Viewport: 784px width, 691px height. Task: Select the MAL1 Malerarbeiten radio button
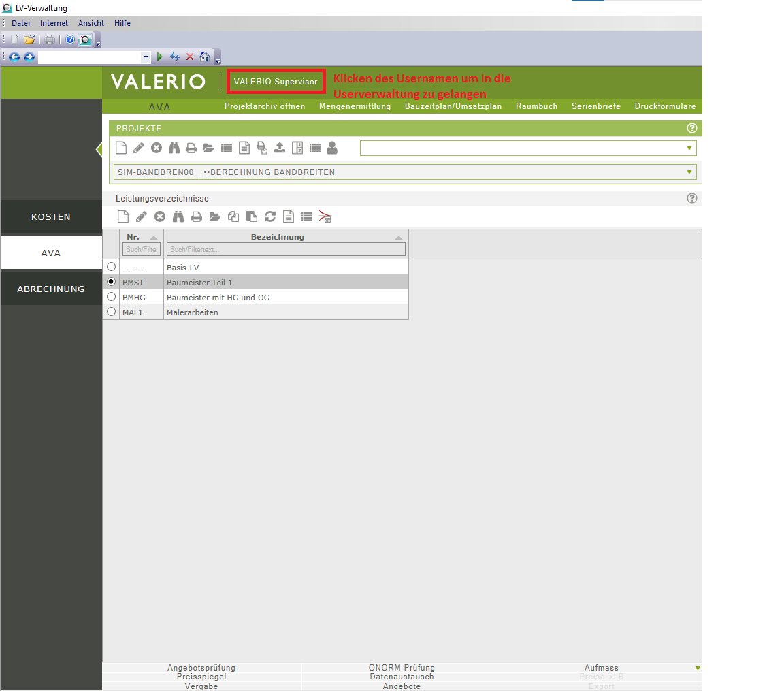112,312
